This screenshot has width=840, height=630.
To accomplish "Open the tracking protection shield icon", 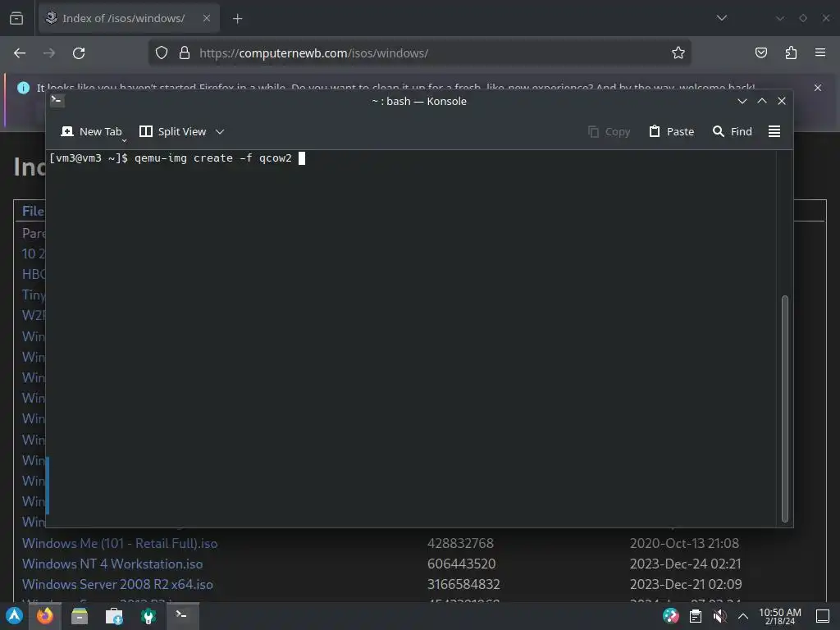I will pos(162,53).
